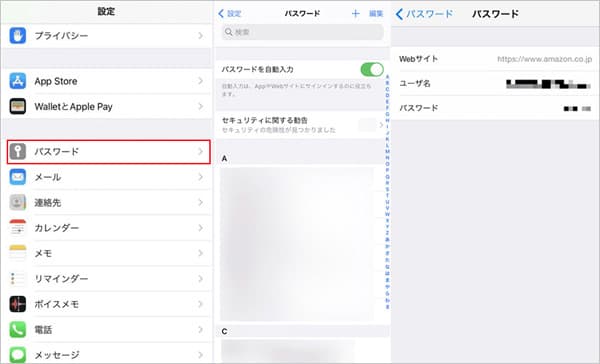The width and height of the screenshot is (600, 364).
Task: Tap the plus icon to add password
Action: [355, 14]
